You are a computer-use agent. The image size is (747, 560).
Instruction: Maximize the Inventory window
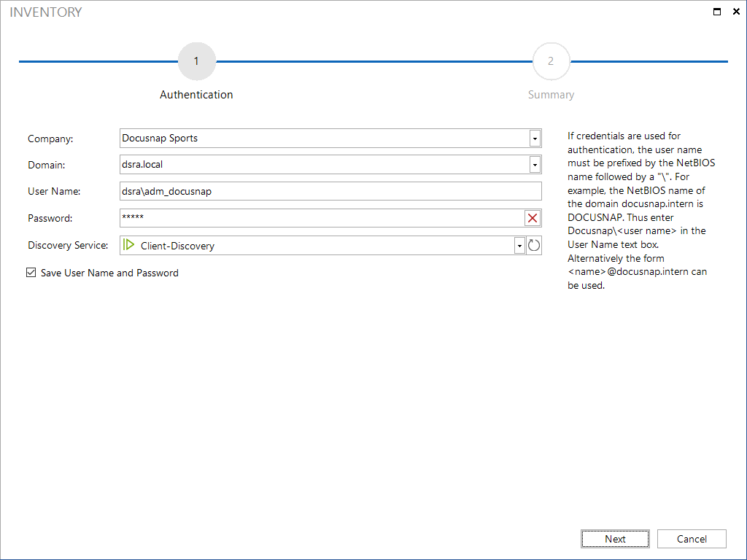tap(717, 12)
